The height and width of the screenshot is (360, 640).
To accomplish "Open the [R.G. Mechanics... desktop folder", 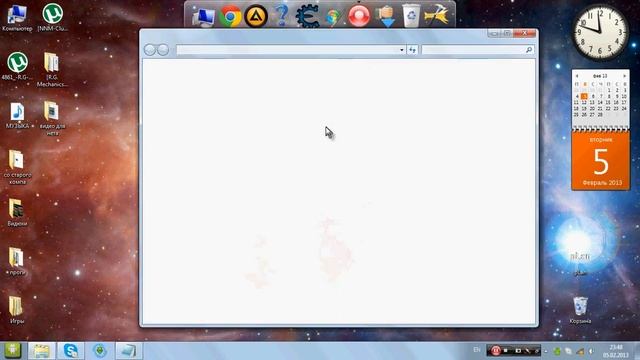I will point(52,69).
